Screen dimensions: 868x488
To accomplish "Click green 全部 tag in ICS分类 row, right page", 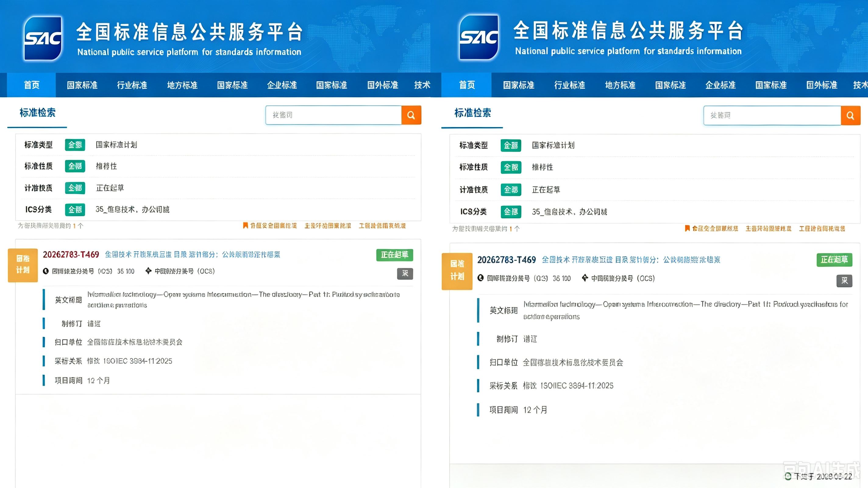I will tap(511, 212).
